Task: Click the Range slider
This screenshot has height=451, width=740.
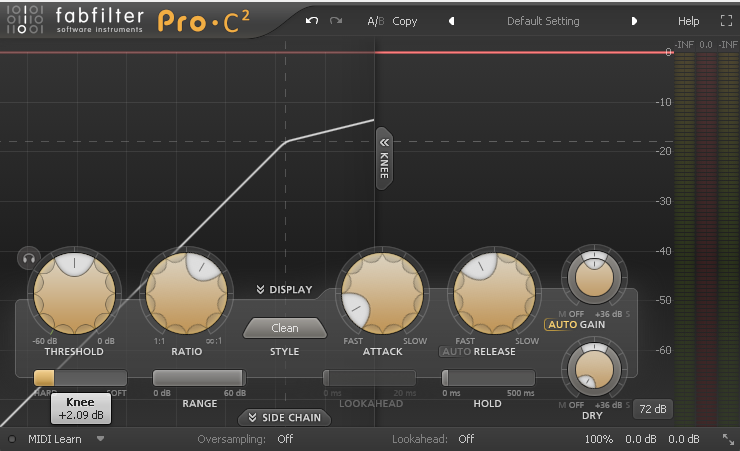Action: pyautogui.click(x=199, y=378)
